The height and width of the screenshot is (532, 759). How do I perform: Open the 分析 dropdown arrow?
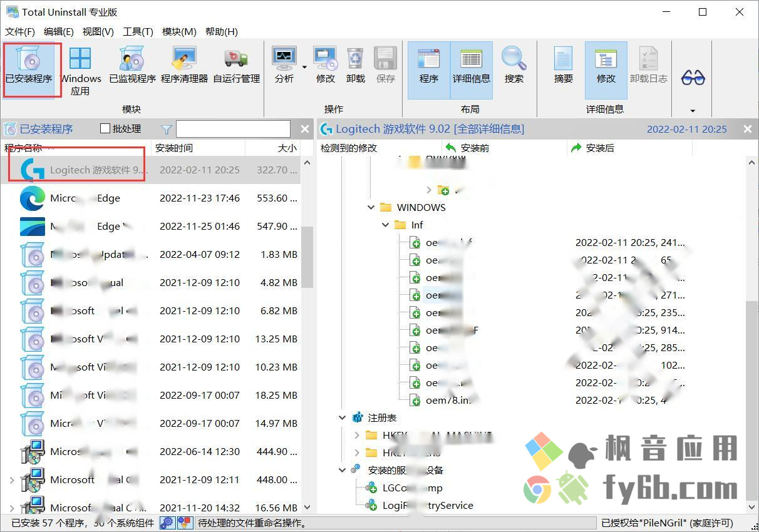305,66
